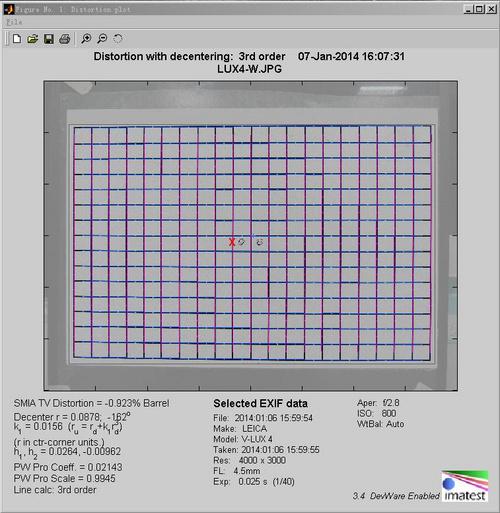Image resolution: width=500 pixels, height=513 pixels.
Task: Click the plot title "Distortion with decentering"
Action: click(162, 56)
